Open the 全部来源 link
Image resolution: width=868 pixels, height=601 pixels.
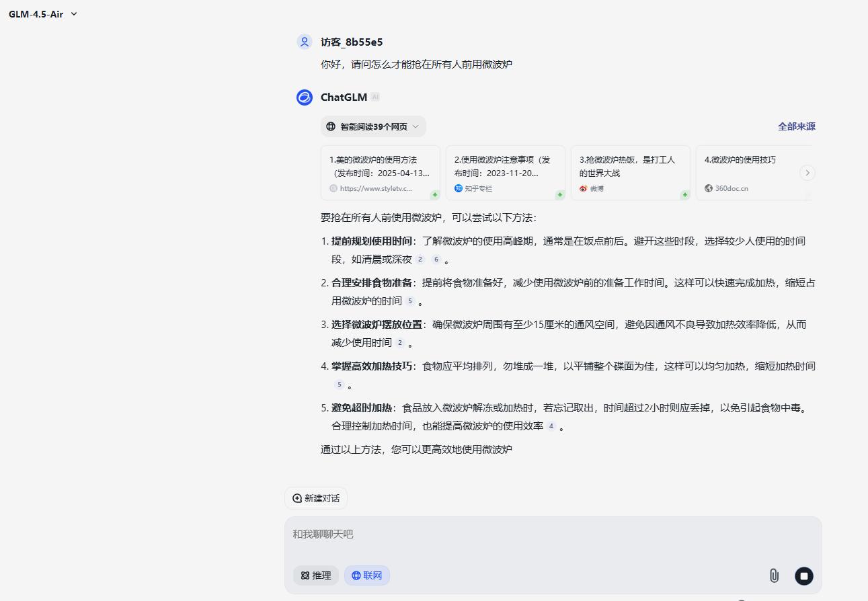pos(797,126)
